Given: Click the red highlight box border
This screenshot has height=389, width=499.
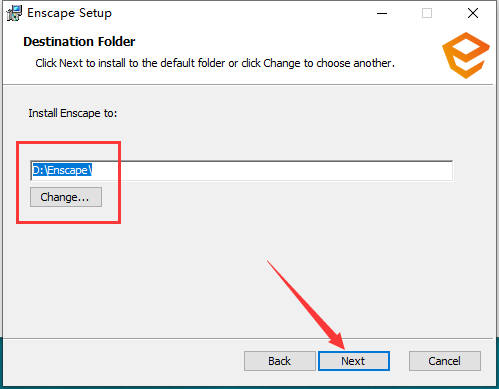Looking at the screenshot, I should pyautogui.click(x=68, y=143).
